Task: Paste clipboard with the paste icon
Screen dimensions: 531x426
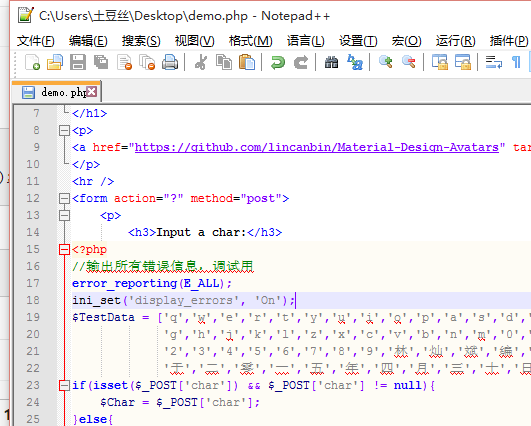Action: pyautogui.click(x=247, y=62)
